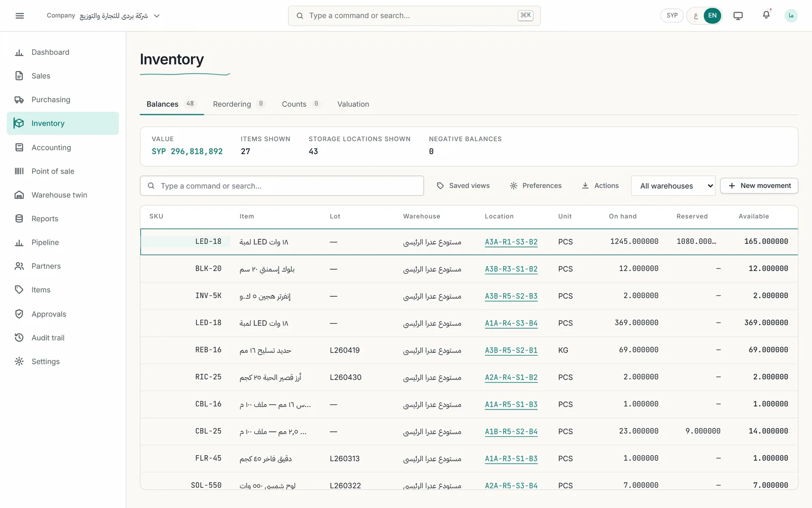The height and width of the screenshot is (508, 812).
Task: Click lot L260419 cell
Action: tap(345, 350)
